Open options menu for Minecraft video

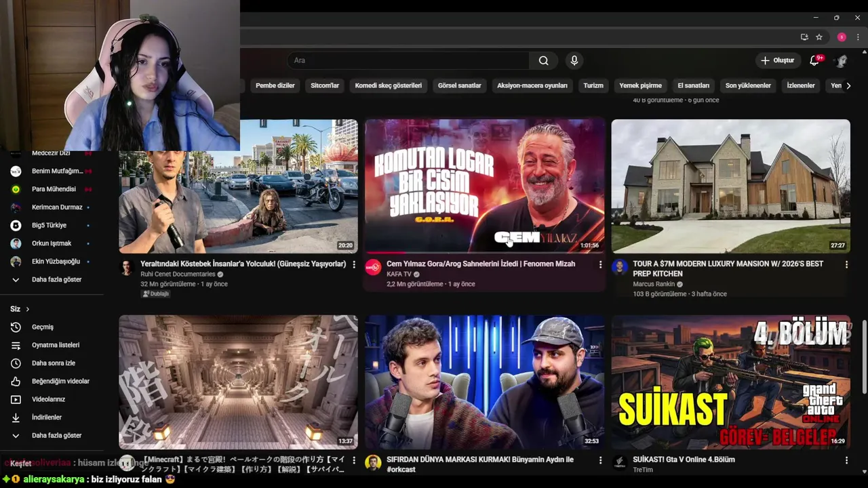tap(354, 460)
